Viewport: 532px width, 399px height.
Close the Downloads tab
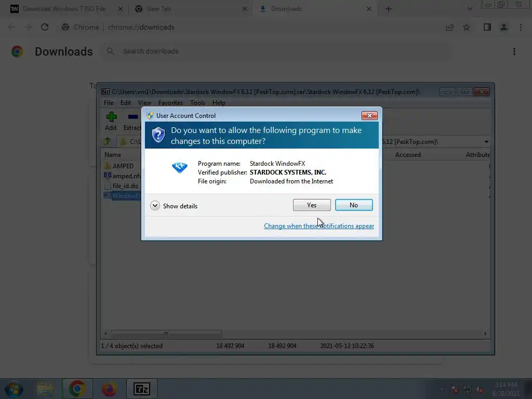pos(369,9)
